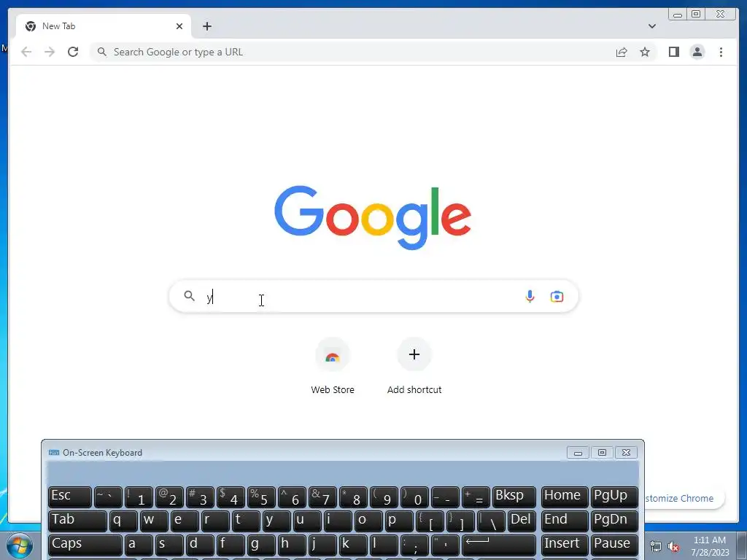Click the share page icon in address bar

coord(622,52)
